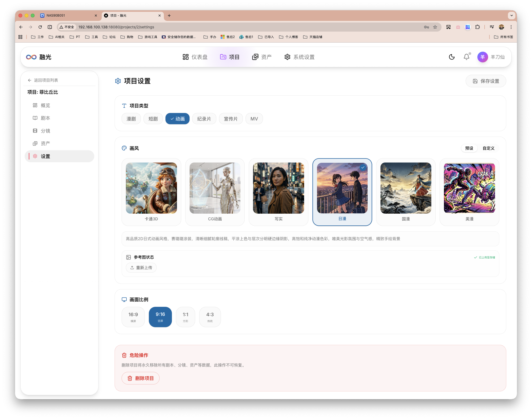Open 仪表盘 dashboard navigation
Image resolution: width=532 pixels, height=419 pixels.
tap(195, 57)
